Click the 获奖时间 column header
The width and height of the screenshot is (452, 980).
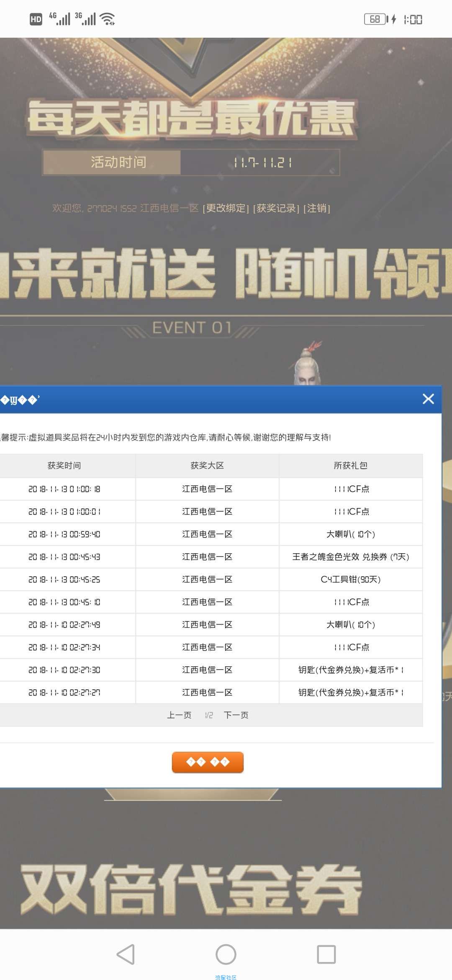pyautogui.click(x=64, y=465)
